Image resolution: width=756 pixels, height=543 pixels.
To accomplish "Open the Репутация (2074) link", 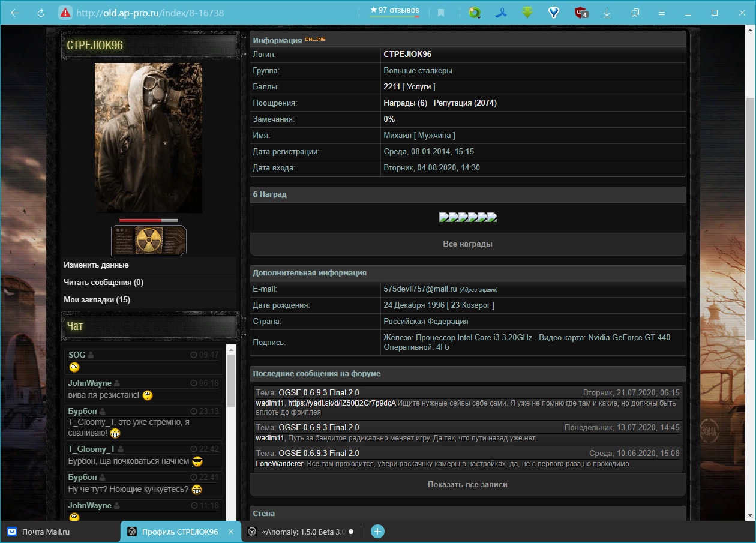I will click(465, 103).
